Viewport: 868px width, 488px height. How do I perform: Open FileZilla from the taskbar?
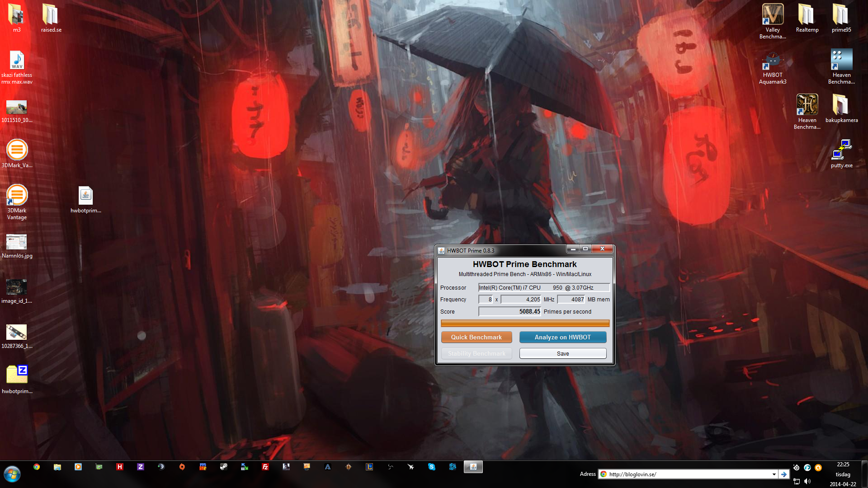pos(265,467)
